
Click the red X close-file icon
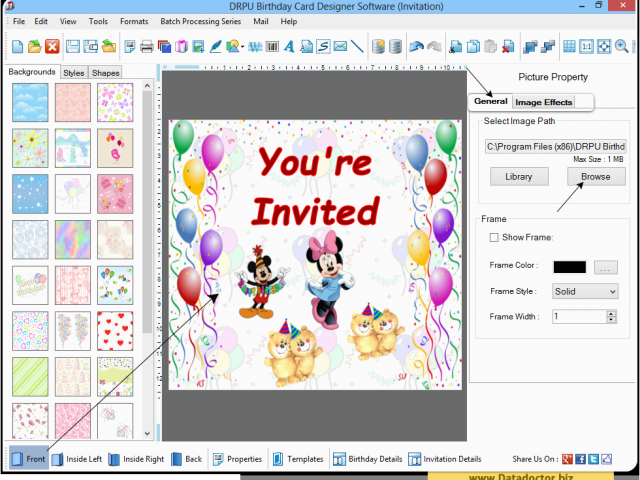tap(52, 47)
